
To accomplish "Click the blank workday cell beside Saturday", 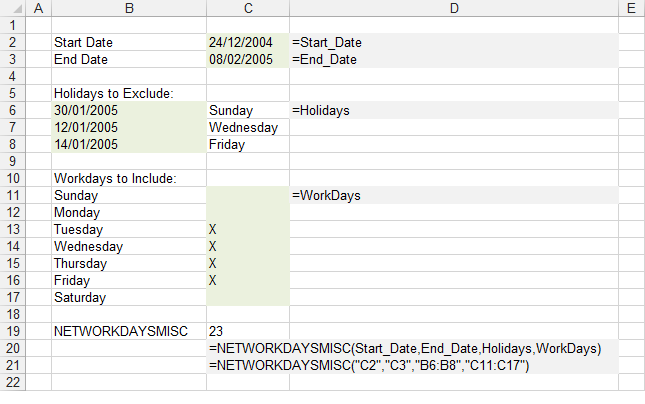I will pos(247,298).
